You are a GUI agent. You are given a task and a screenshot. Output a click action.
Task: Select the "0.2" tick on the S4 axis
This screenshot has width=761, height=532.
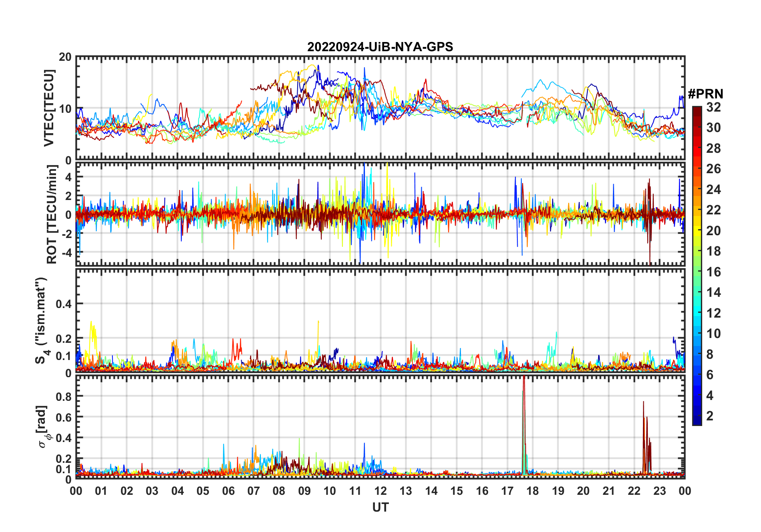click(64, 338)
